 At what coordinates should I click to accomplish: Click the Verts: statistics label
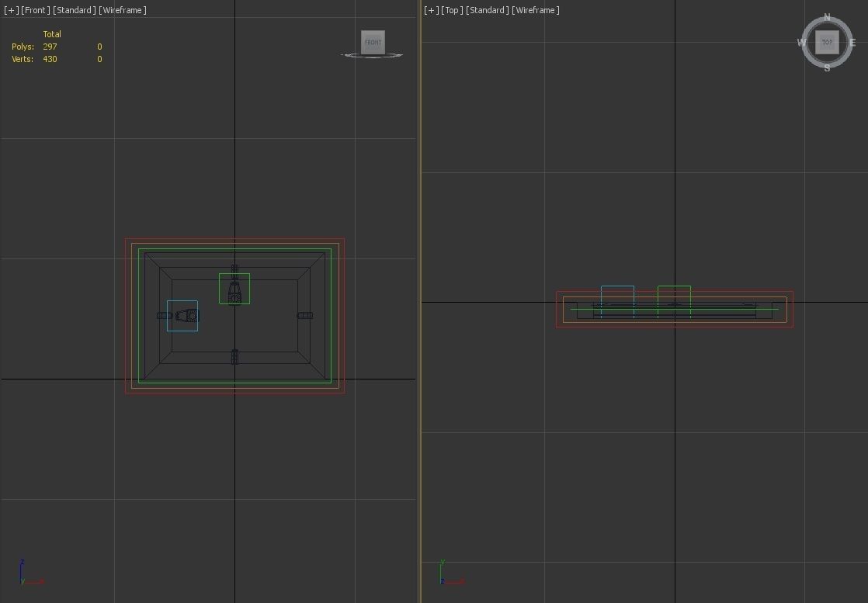pos(23,59)
